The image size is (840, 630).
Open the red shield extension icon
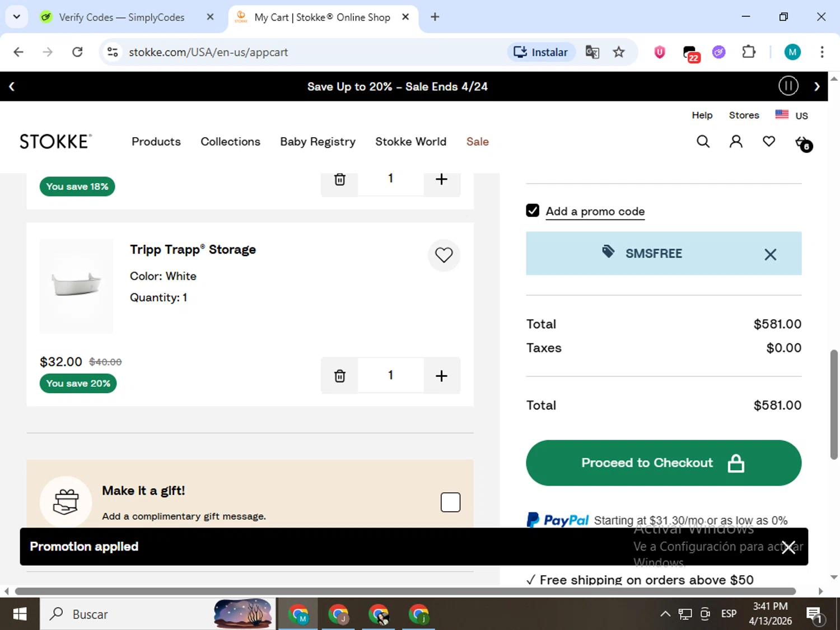click(660, 52)
